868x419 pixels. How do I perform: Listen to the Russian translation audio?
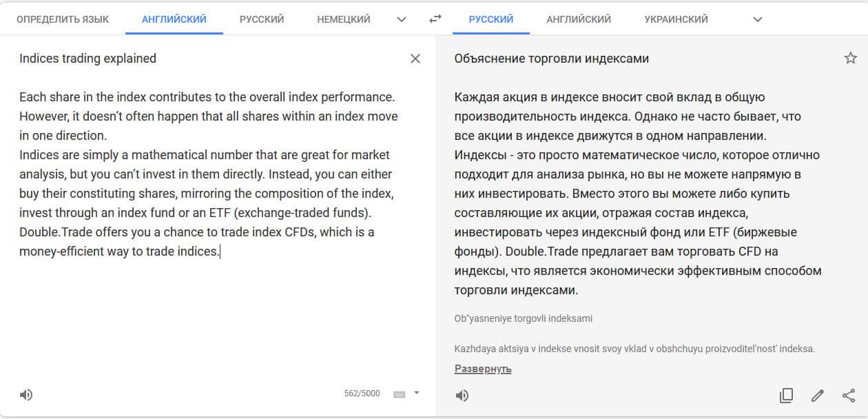(462, 395)
